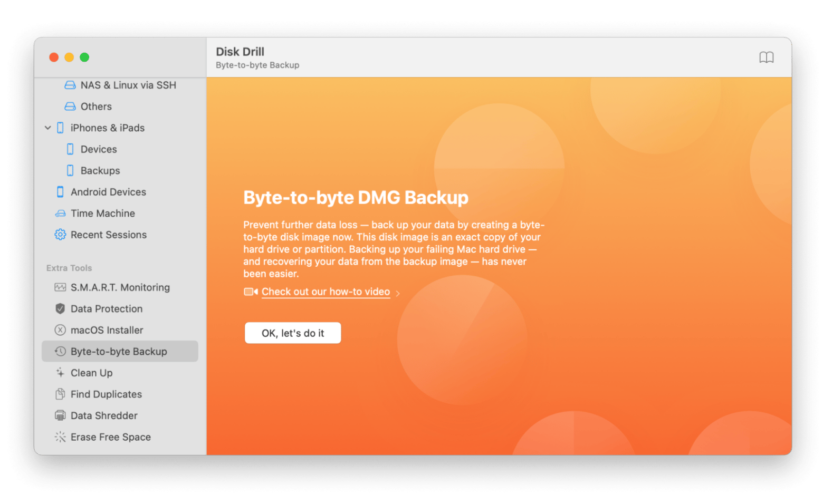Click the Backups phone icon
823x504 pixels.
(70, 170)
